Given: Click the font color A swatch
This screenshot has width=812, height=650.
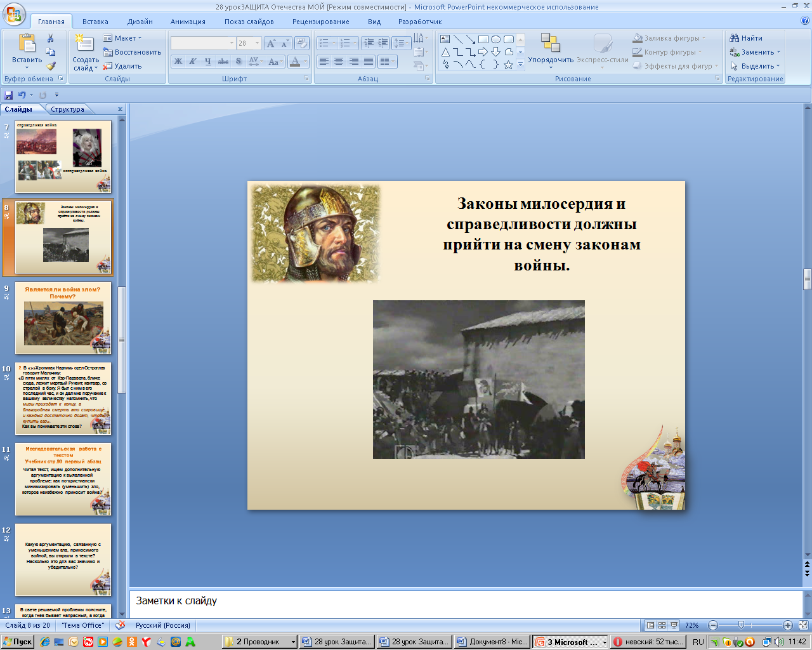Looking at the screenshot, I should (x=295, y=62).
